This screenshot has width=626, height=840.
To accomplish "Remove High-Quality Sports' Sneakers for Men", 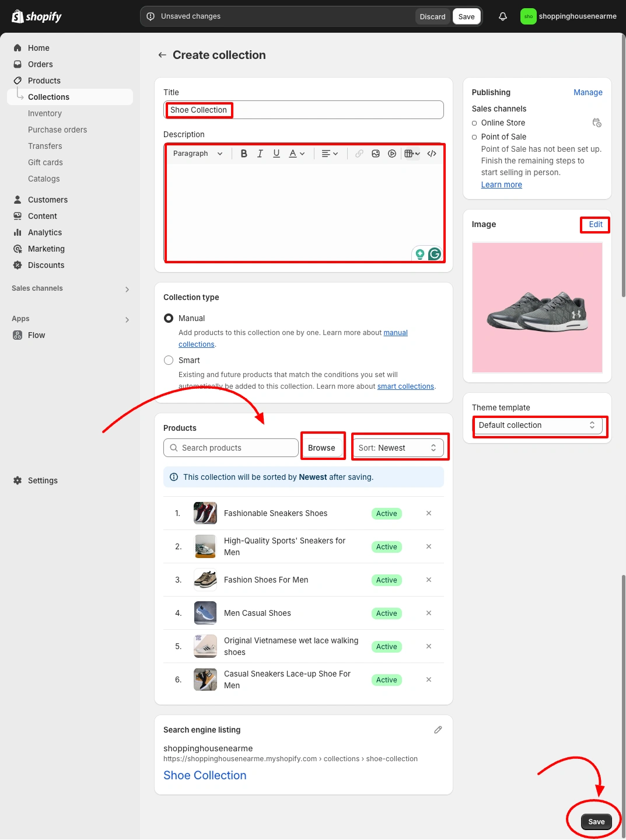I will tap(429, 546).
